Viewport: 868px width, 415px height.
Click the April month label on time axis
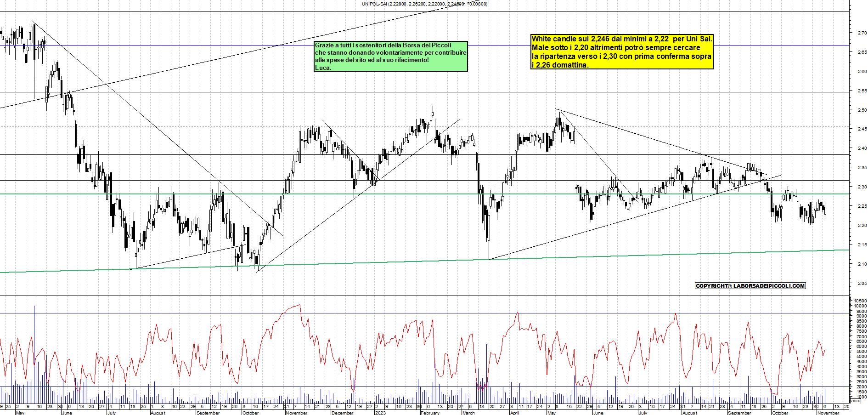click(x=514, y=413)
